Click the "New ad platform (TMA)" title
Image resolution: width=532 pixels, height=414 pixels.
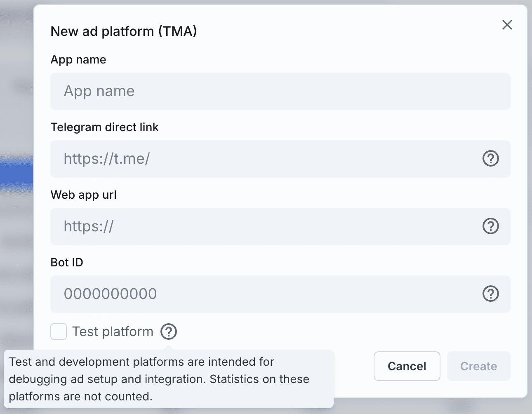(124, 31)
